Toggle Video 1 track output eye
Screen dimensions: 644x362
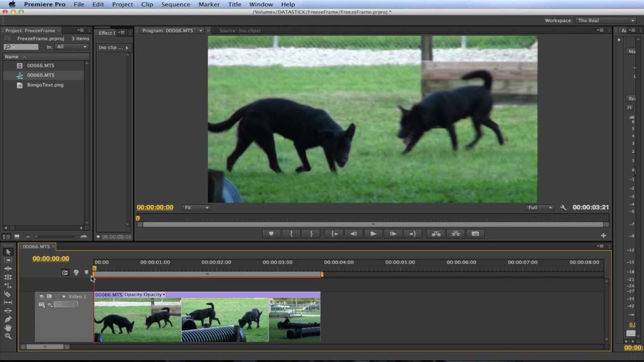pos(42,296)
